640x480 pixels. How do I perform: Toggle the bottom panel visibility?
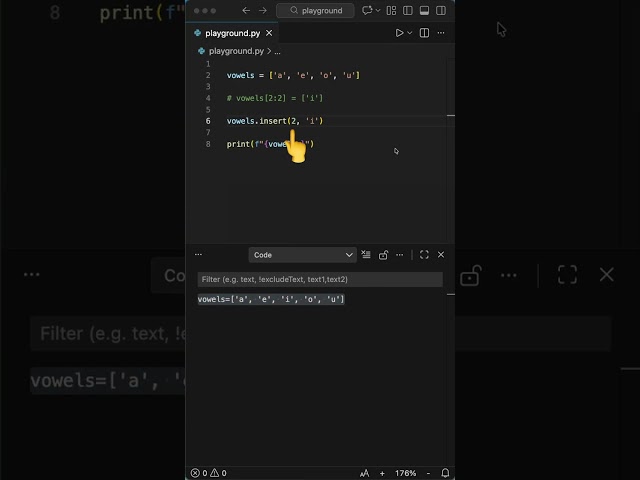click(424, 11)
